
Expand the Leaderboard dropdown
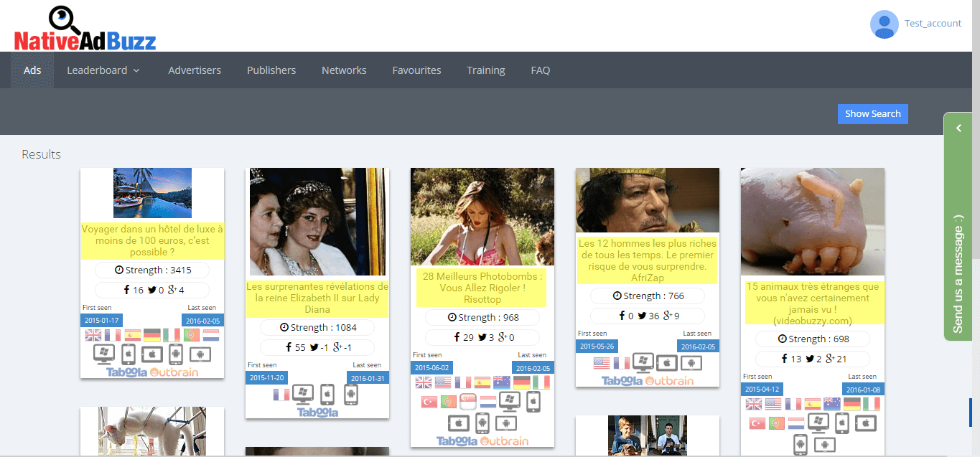click(103, 70)
